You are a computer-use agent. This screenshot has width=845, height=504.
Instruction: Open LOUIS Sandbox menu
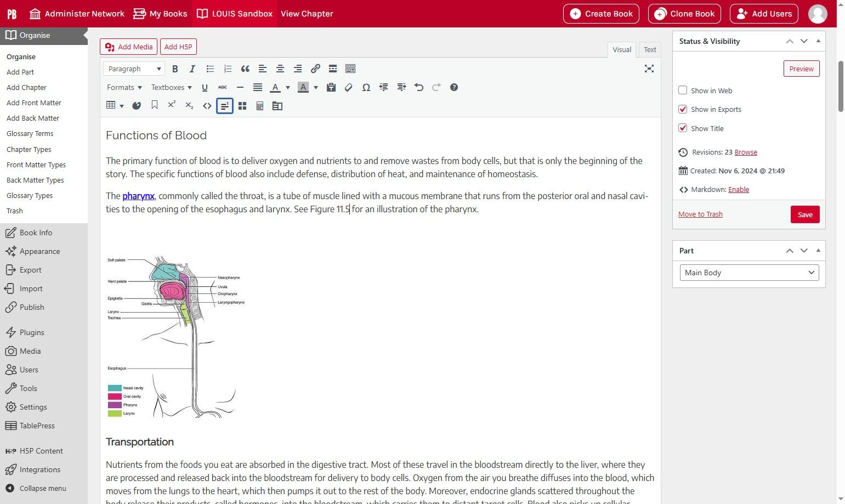pos(235,14)
